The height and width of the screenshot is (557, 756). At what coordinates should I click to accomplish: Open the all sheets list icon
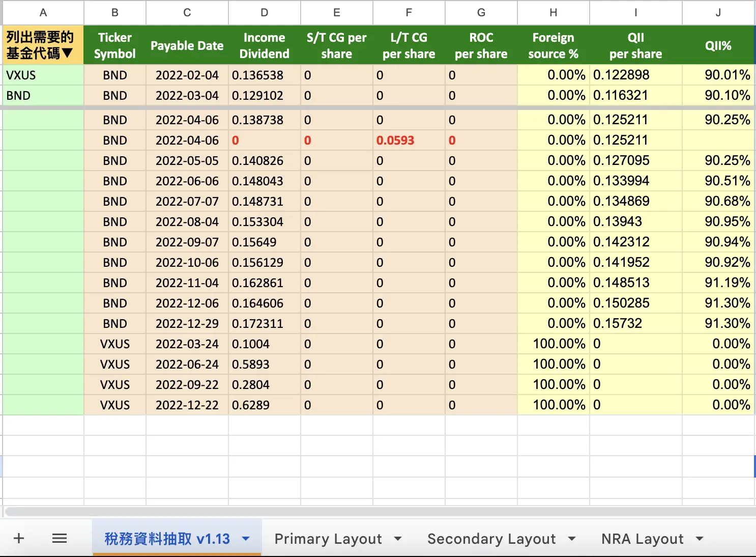point(60,538)
